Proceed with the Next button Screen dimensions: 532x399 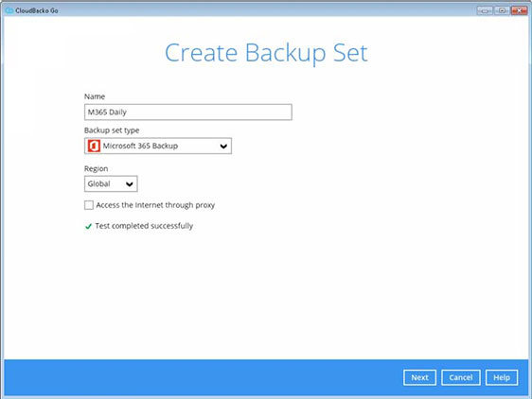[x=419, y=377]
